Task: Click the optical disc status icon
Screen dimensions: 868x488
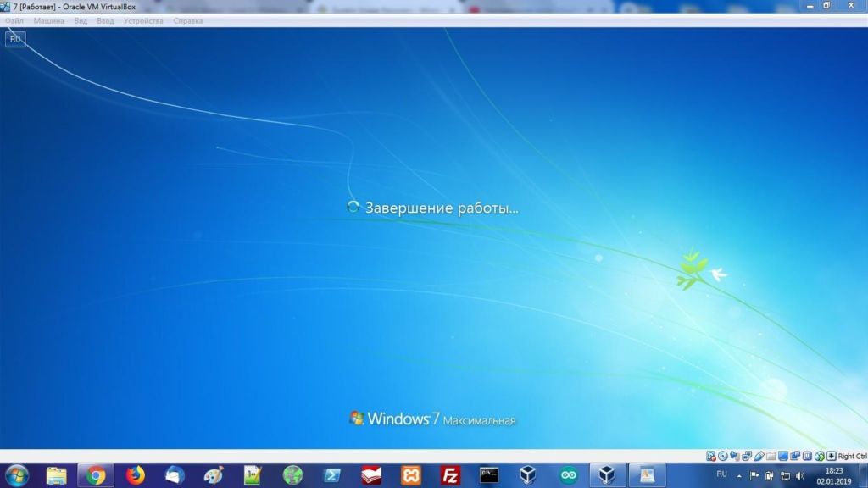Action: 723,456
